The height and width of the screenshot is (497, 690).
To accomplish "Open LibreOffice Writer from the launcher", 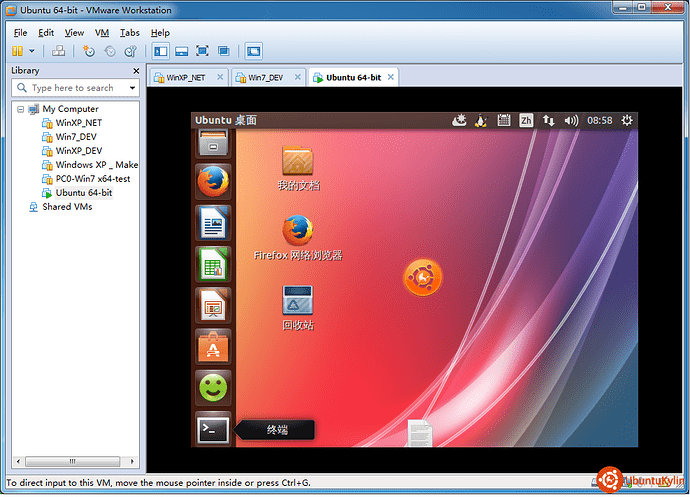I will point(213,223).
